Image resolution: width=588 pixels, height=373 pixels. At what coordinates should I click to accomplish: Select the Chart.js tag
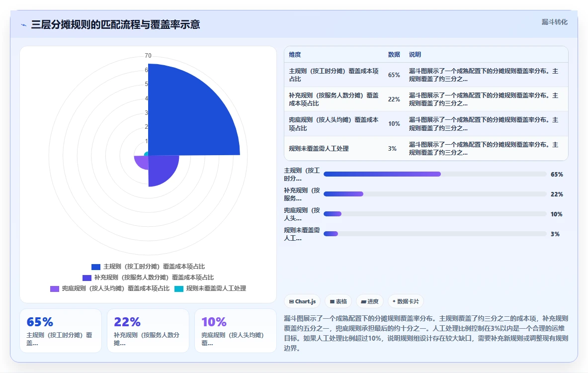coord(302,301)
